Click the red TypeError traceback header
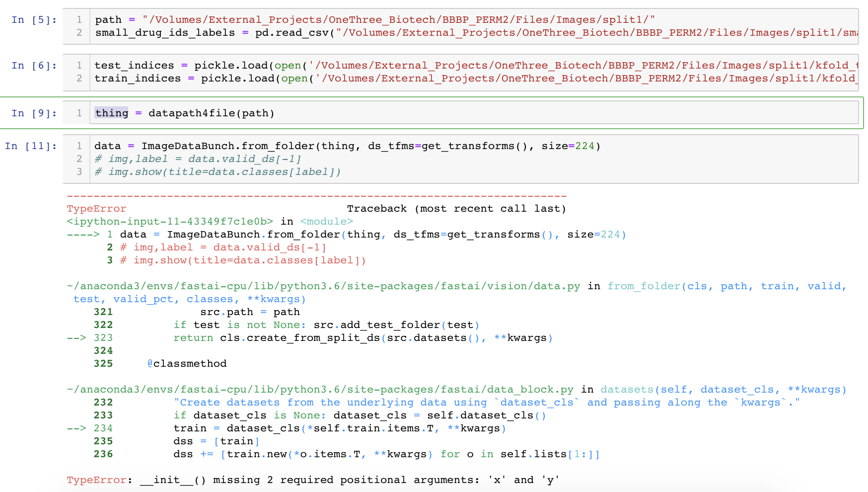868x492 pixels. tap(96, 209)
